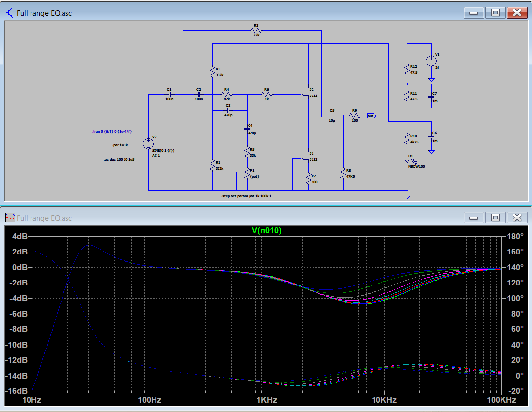This screenshot has width=532, height=412.
Task: Maximize the schematic window
Action: [x=495, y=13]
